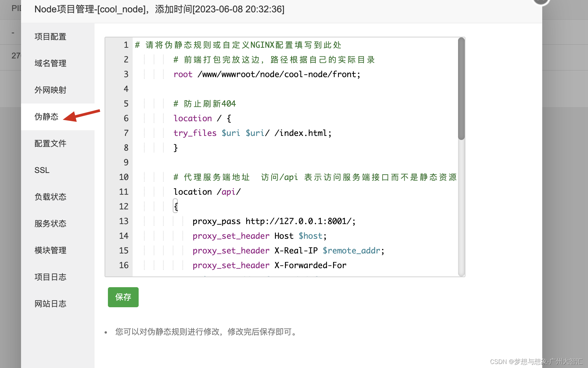Click the opening brace on line 12
Viewport: 588px width, 368px height.
[x=176, y=207]
